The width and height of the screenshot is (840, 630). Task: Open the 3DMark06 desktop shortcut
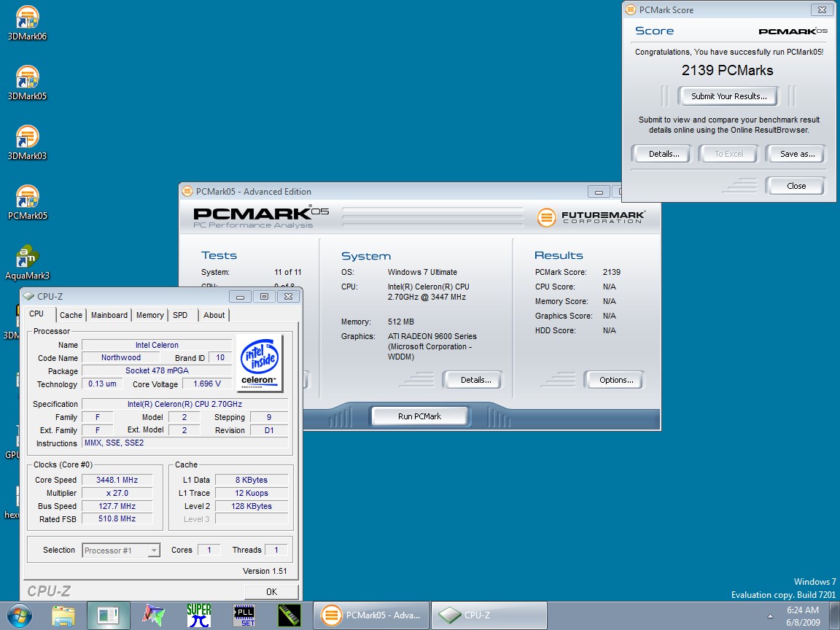click(x=27, y=23)
